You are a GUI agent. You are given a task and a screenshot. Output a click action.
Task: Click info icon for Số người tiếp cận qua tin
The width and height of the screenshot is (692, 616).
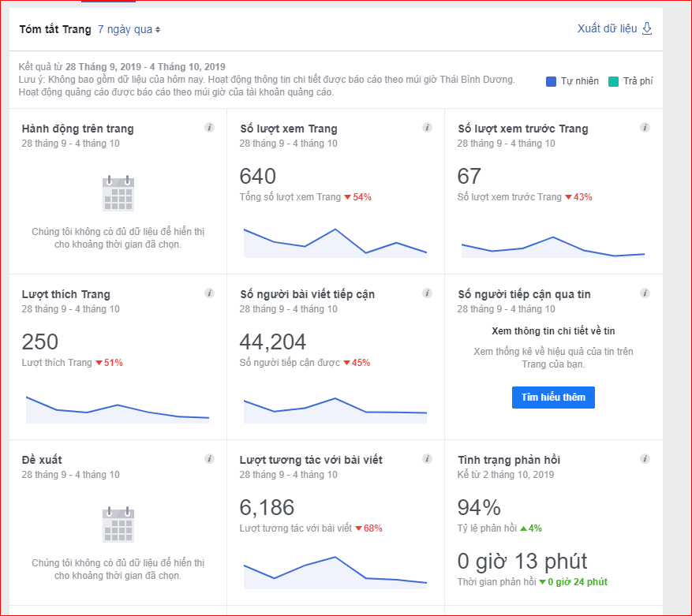[x=645, y=292]
